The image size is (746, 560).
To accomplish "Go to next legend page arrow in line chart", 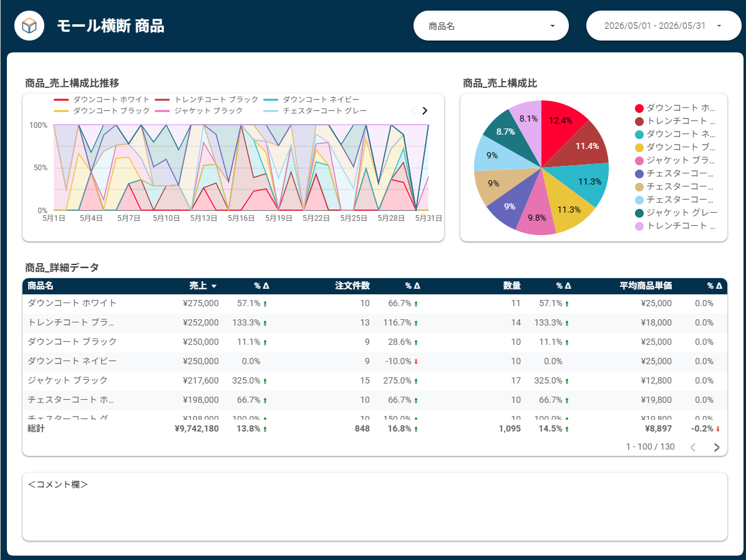I will point(425,111).
